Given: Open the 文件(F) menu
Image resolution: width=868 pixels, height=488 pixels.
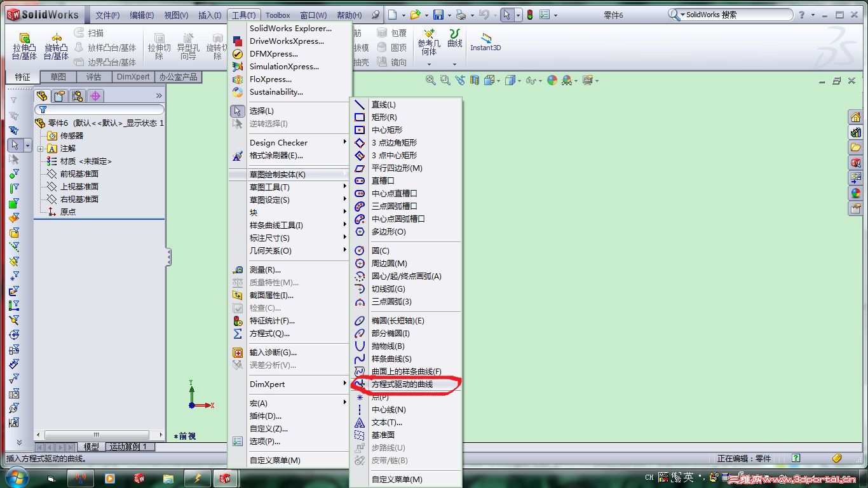Looking at the screenshot, I should tap(107, 15).
